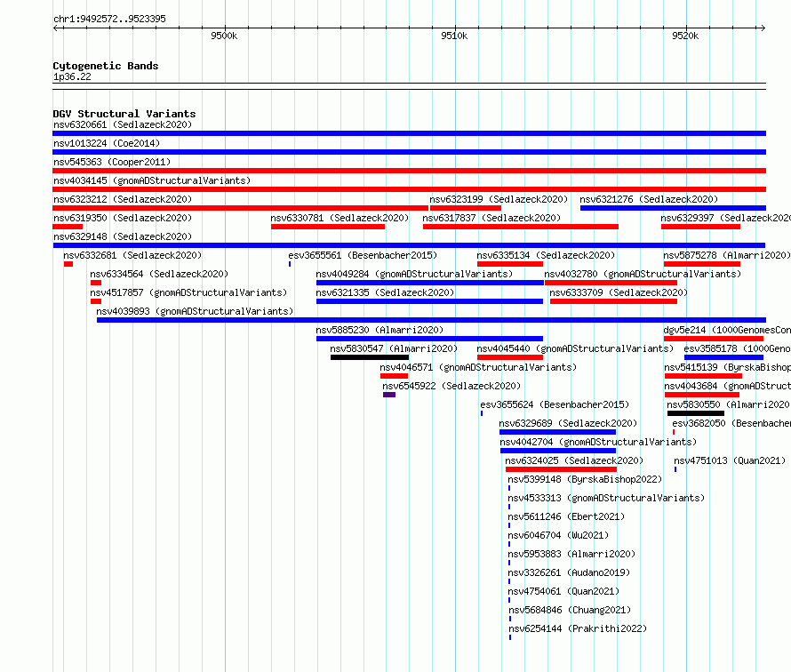Select nsv6254144 (Prakrithi2022) label

578,628
